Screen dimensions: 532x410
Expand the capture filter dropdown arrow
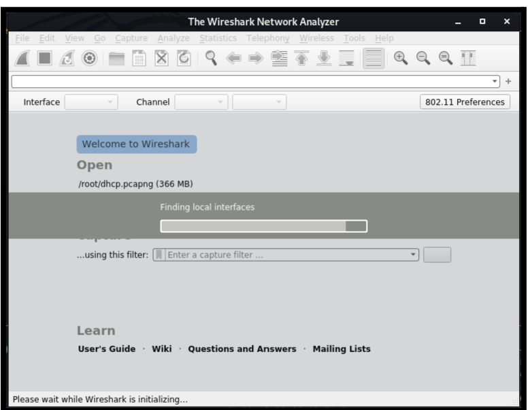coord(413,255)
